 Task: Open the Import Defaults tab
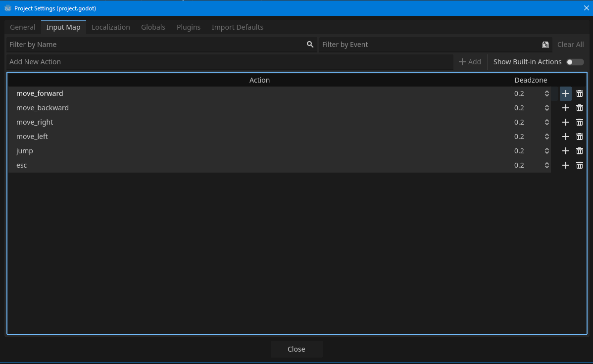tap(237, 27)
